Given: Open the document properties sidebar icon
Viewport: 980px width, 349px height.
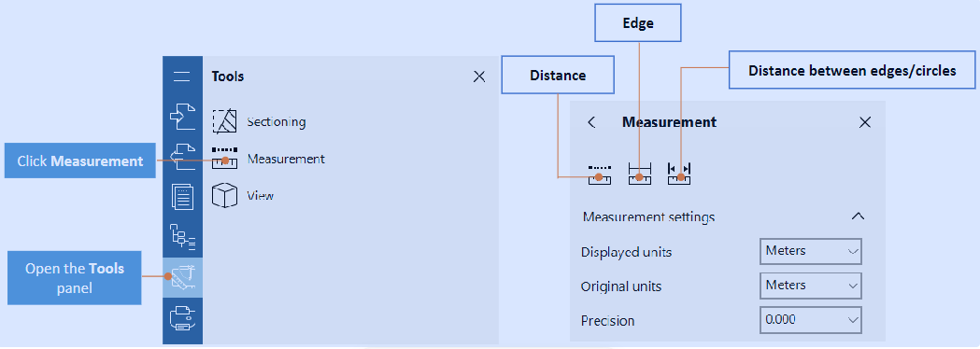Looking at the screenshot, I should pyautogui.click(x=182, y=197).
